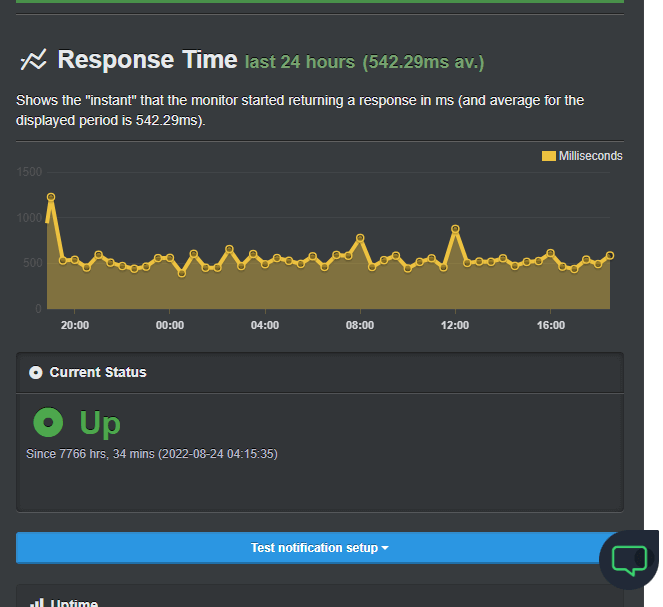Click the Since 7766 hrs timestamp text
The width and height of the screenshot is (663, 607).
[152, 454]
